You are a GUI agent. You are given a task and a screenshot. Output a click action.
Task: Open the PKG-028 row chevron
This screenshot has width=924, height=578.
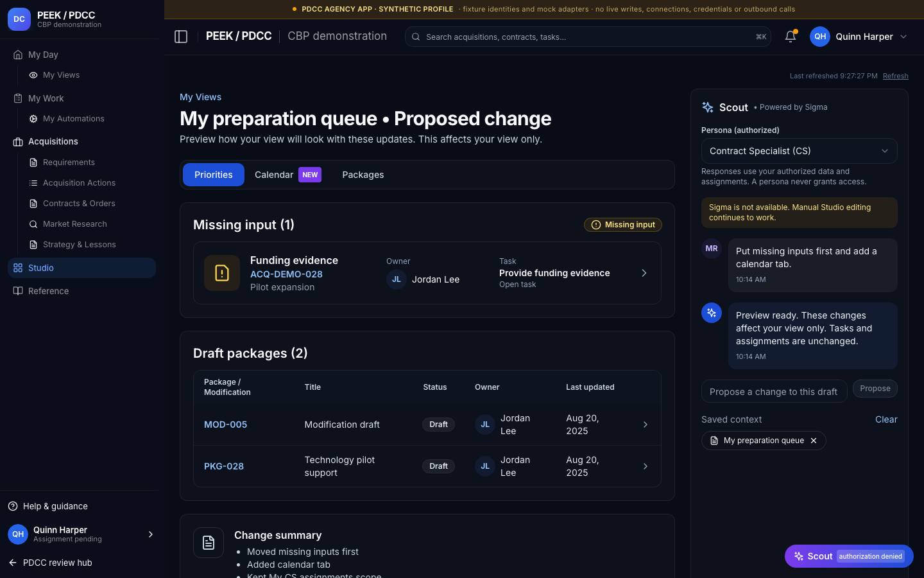(x=646, y=466)
